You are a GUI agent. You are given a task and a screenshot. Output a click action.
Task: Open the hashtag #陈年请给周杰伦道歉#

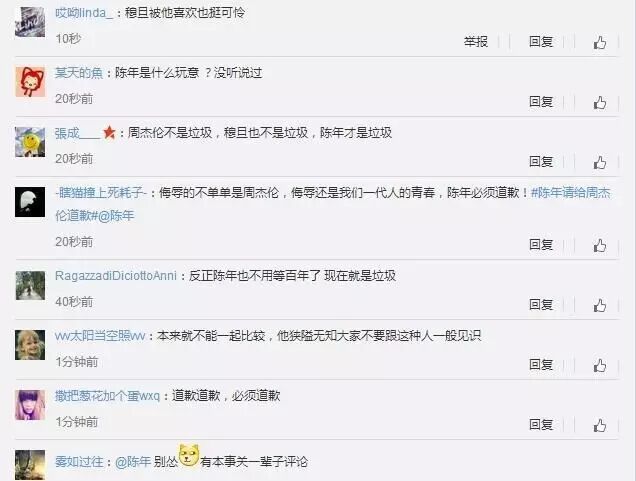point(333,204)
